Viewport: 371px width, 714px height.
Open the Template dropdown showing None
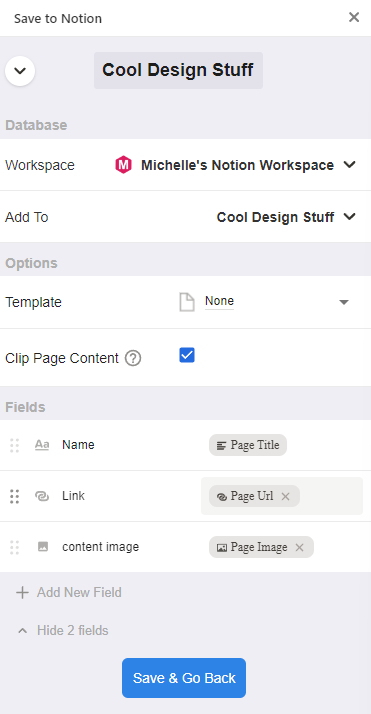click(264, 302)
